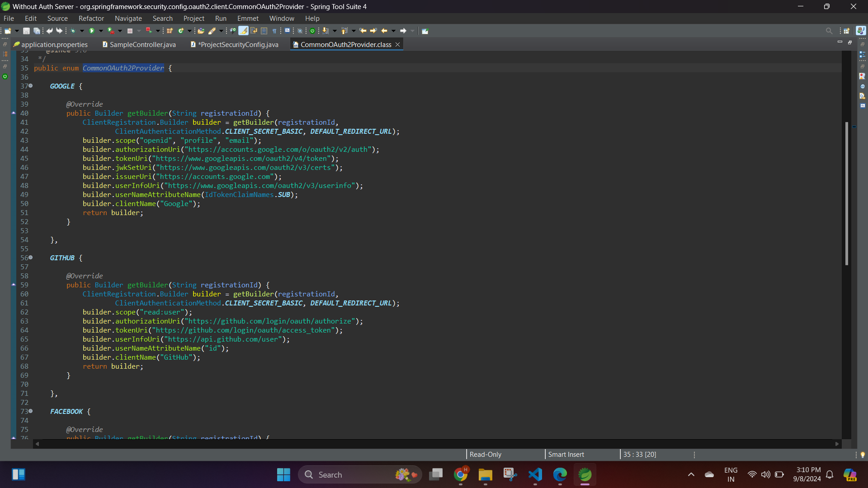868x488 pixels.
Task: Open the File menu
Action: point(9,19)
